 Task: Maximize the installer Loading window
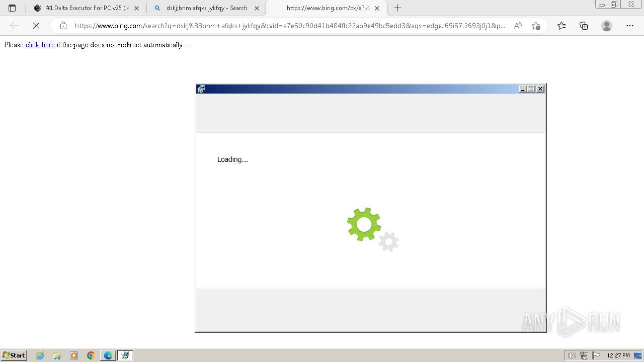click(531, 89)
